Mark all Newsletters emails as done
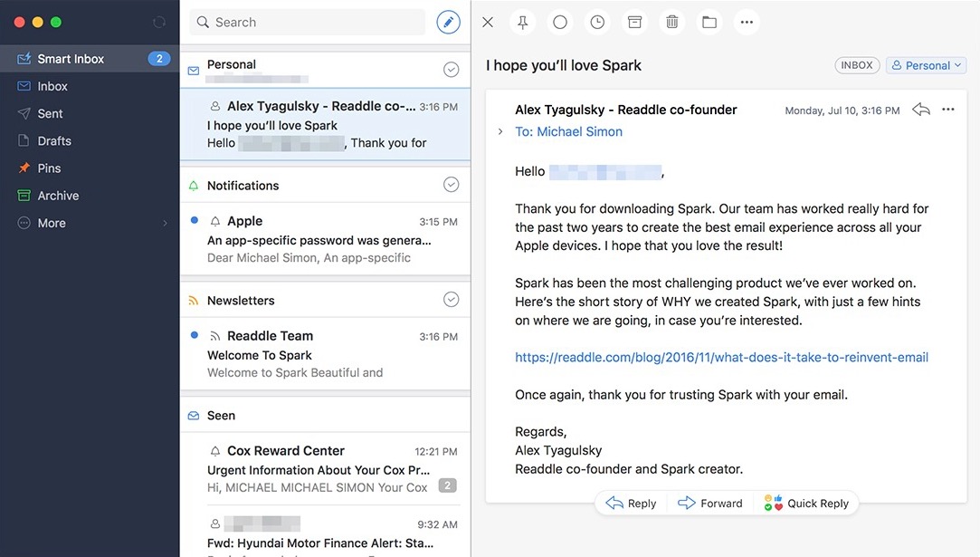This screenshot has width=980, height=557. coord(452,300)
